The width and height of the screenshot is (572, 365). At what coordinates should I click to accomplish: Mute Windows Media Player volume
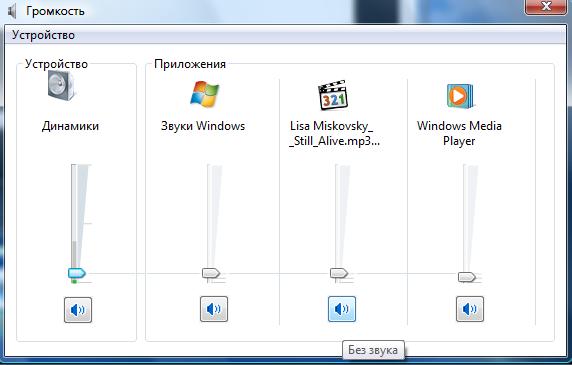coord(470,309)
